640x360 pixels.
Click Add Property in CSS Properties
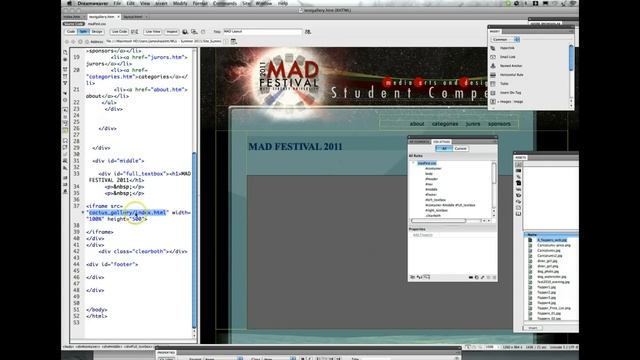point(422,235)
